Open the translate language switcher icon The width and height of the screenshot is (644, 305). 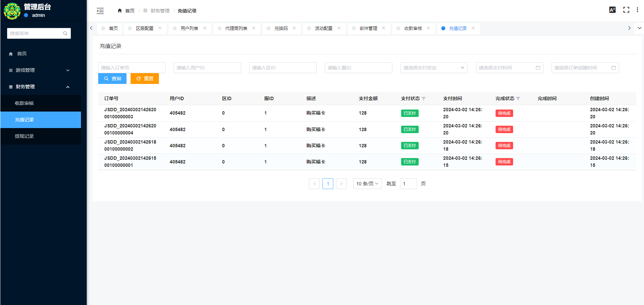click(x=613, y=9)
